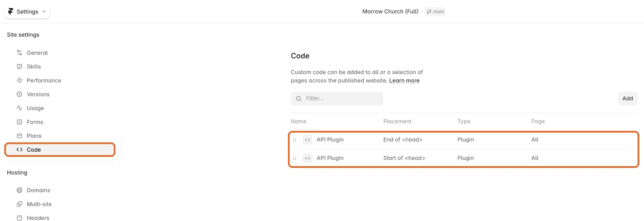Click the Add button
Image resolution: width=644 pixels, height=221 pixels.
pos(627,99)
